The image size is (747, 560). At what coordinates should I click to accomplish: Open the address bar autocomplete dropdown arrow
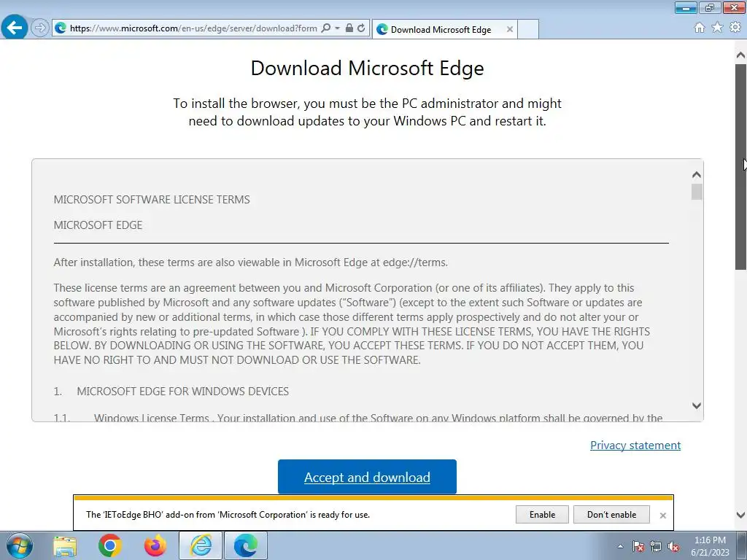point(337,28)
